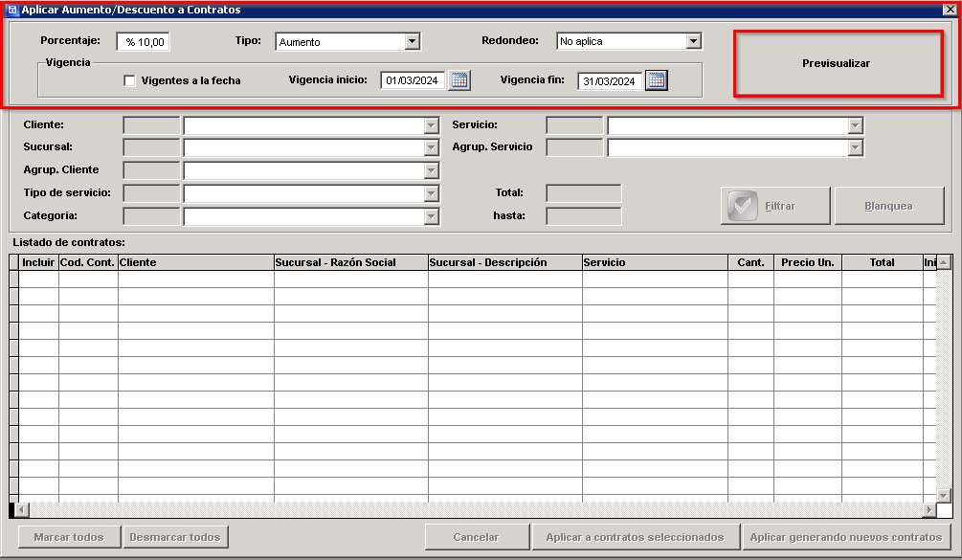Image resolution: width=962 pixels, height=560 pixels.
Task: Expand the Servicio combo box
Action: (855, 125)
